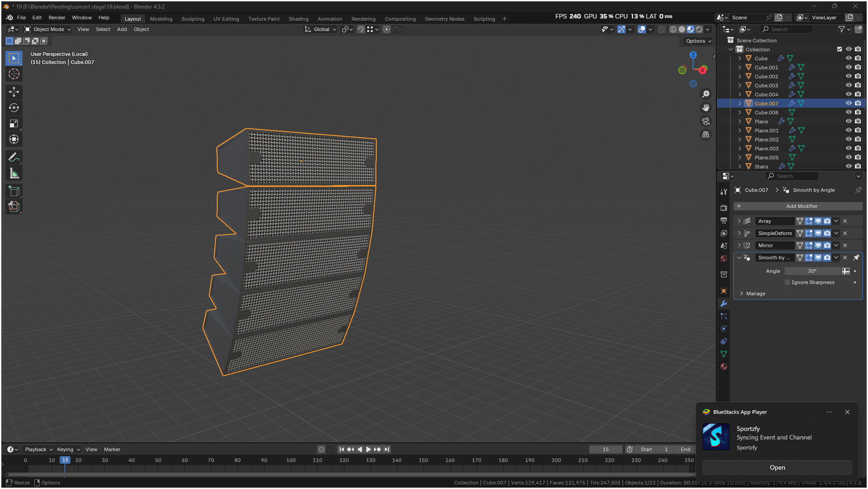Open the Object Mode dropdown

click(48, 29)
